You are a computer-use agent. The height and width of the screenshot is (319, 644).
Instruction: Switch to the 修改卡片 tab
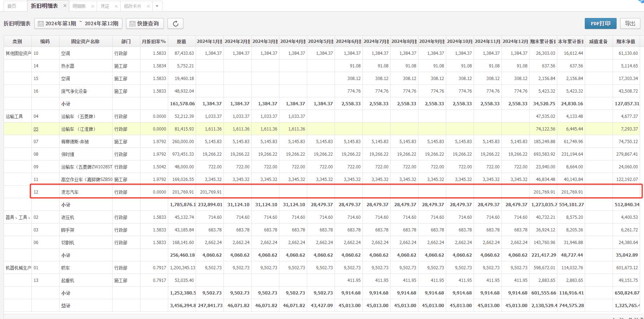point(132,6)
